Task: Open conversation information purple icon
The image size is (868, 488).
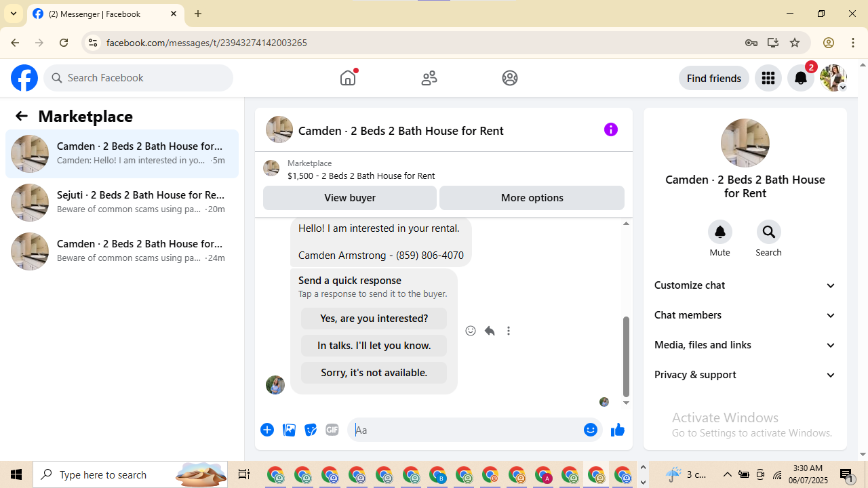Action: point(611,129)
